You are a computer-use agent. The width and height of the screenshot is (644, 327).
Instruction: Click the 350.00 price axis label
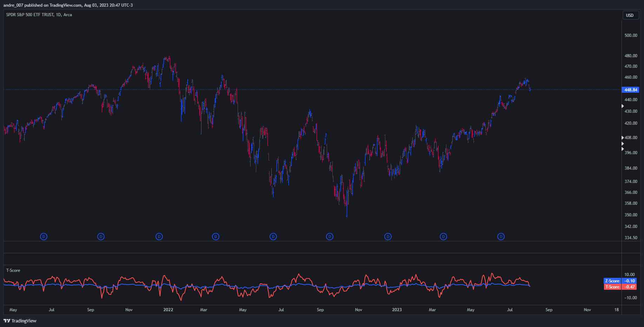tap(631, 215)
